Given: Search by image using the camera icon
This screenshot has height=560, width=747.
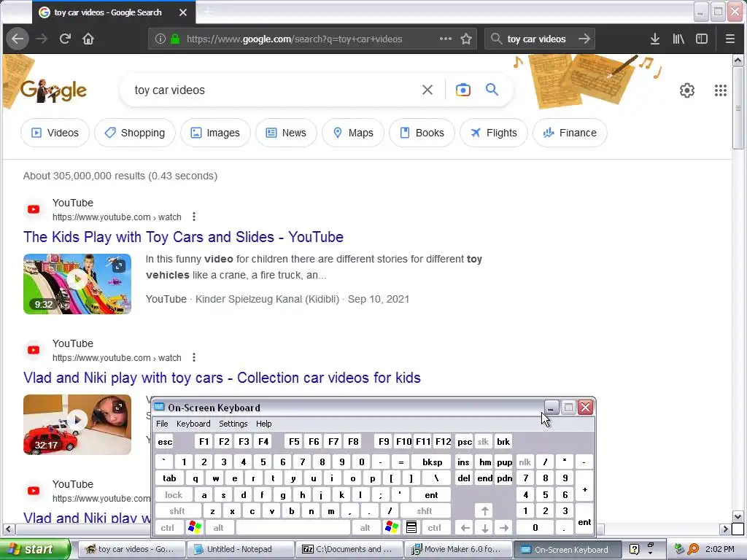Looking at the screenshot, I should pos(463,90).
